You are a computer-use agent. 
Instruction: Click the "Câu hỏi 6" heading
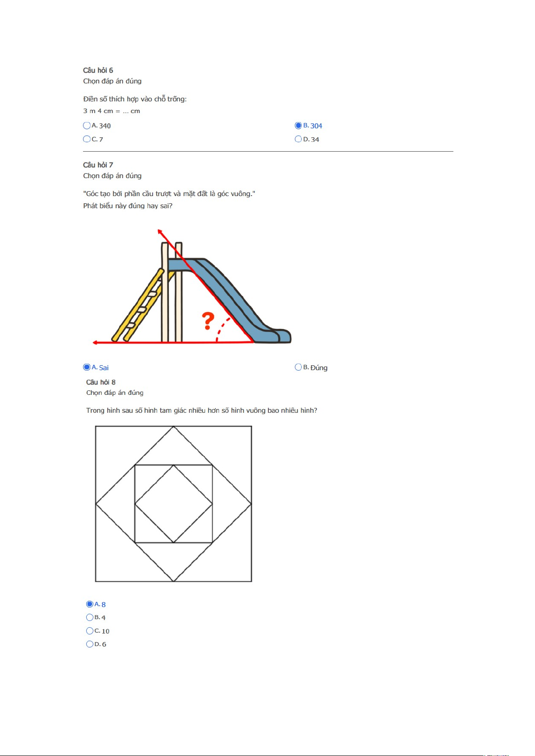pyautogui.click(x=98, y=70)
